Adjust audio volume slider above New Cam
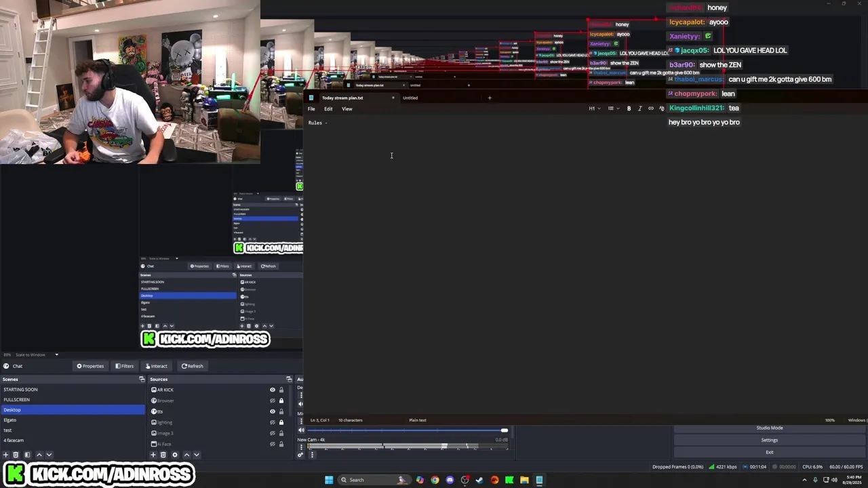Viewport: 868px width, 488px height. click(x=407, y=430)
